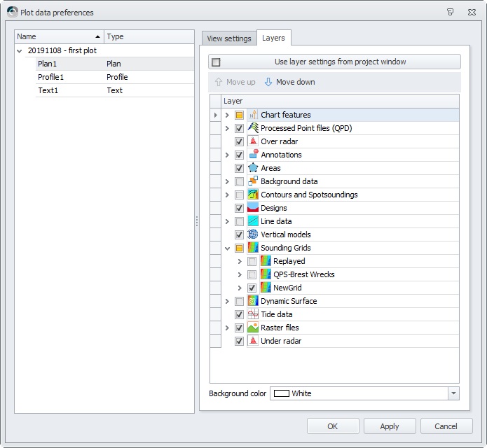The height and width of the screenshot is (448, 487).
Task: Expand the Contours and Spotsoundings node
Action: [227, 195]
